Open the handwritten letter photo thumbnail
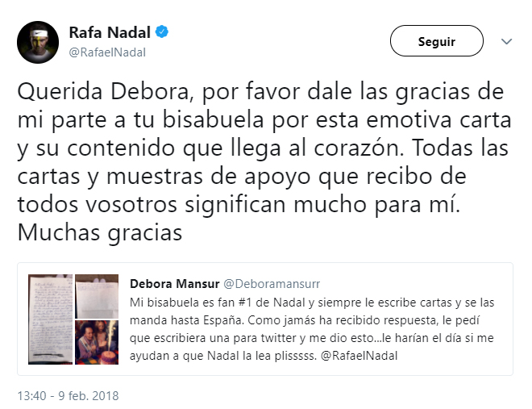This screenshot has width=532, height=409. [50, 319]
